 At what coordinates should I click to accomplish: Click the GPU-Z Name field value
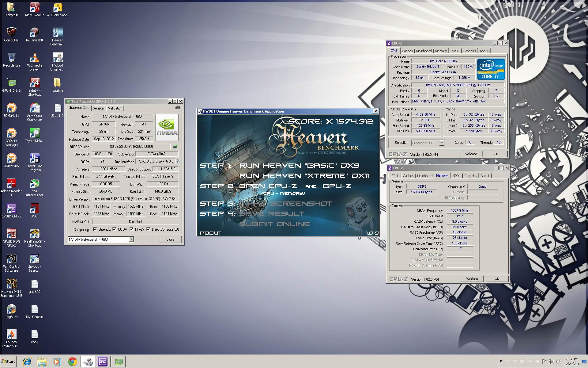(123, 117)
